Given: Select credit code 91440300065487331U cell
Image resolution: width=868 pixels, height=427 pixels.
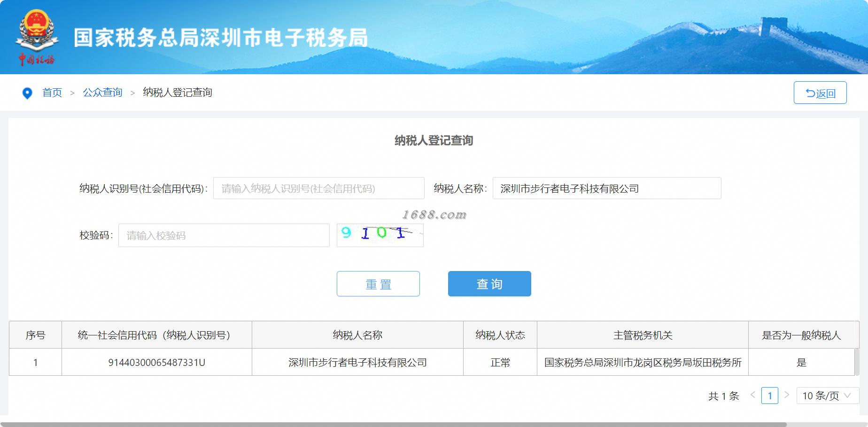Looking at the screenshot, I should pos(156,362).
